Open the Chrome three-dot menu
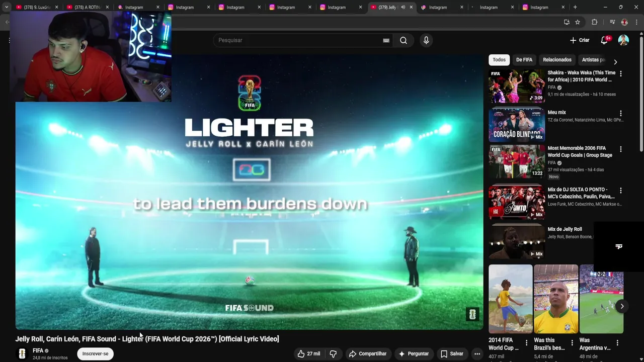 coord(637,22)
